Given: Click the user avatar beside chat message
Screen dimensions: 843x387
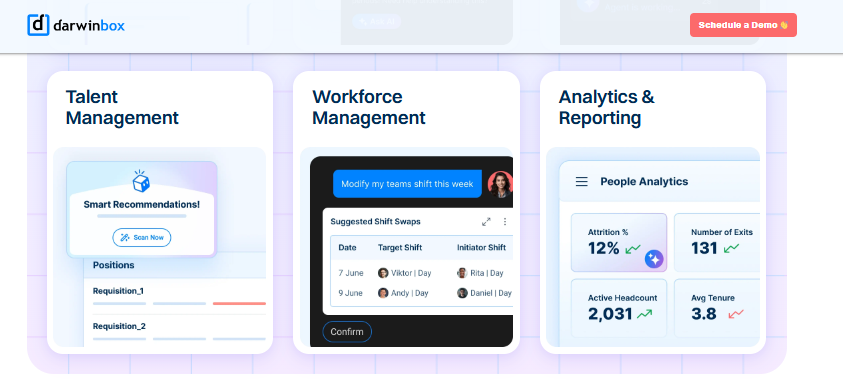Looking at the screenshot, I should (500, 184).
